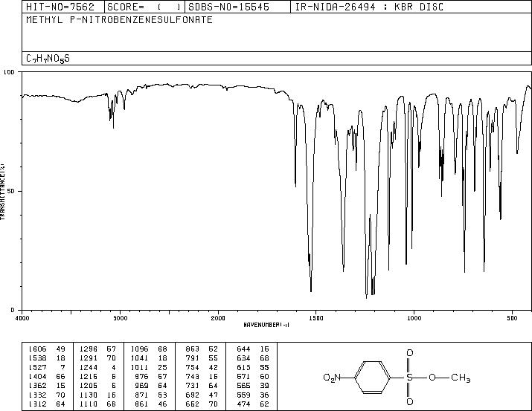
Task: Click the 1000 tick label on wavenumber axis
Action: pyautogui.click(x=414, y=318)
